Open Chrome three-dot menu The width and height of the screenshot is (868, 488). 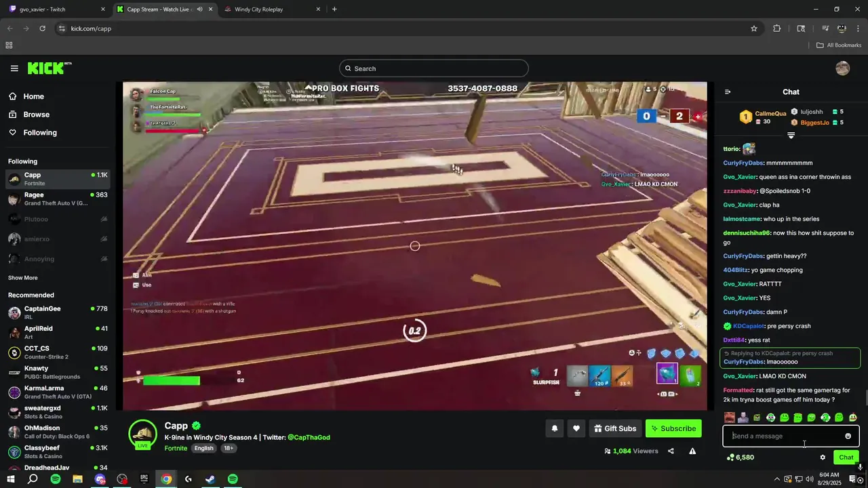click(x=857, y=28)
